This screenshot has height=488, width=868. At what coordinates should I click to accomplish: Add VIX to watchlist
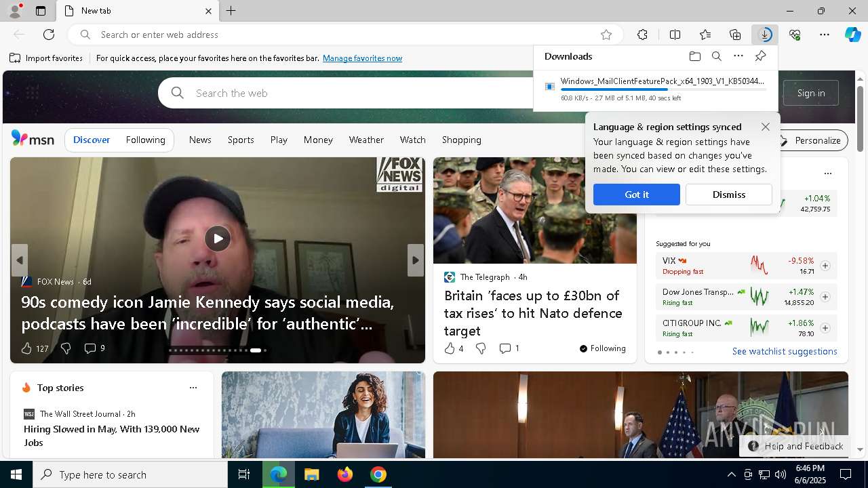coord(825,266)
